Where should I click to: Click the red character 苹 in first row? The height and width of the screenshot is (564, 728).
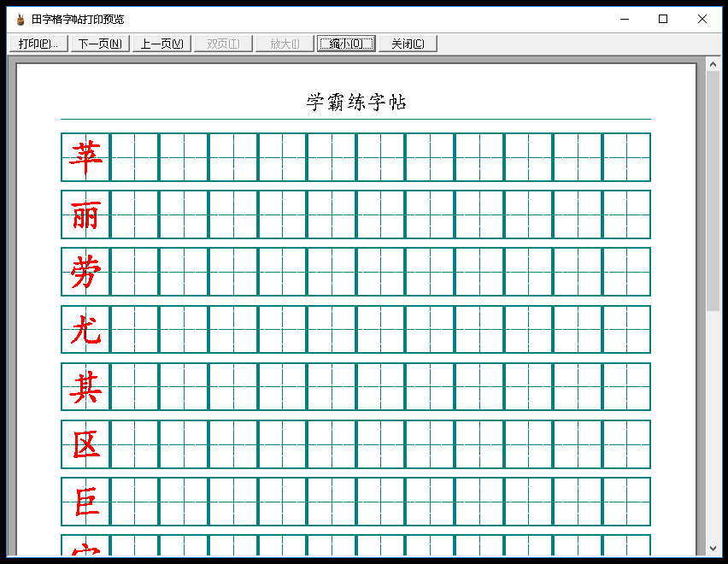pos(86,157)
